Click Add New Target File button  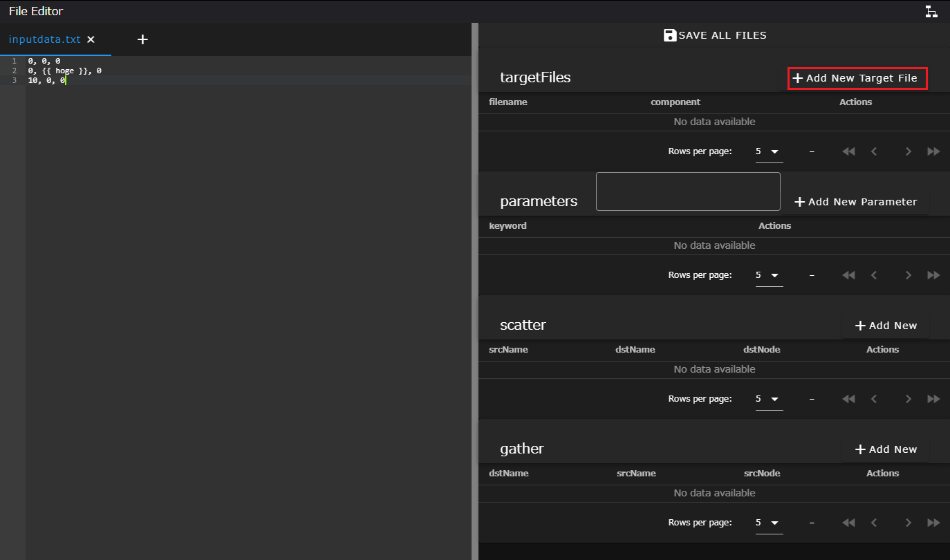(857, 78)
